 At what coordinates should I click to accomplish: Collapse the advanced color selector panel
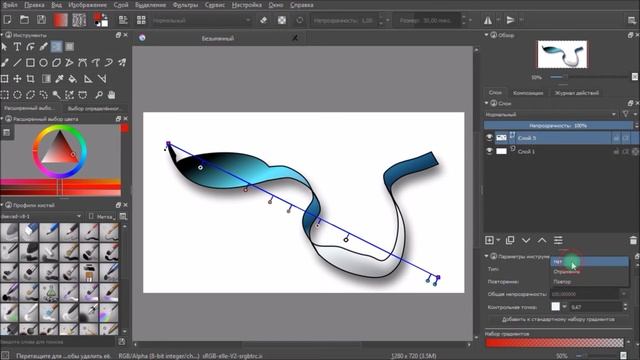tap(2, 119)
